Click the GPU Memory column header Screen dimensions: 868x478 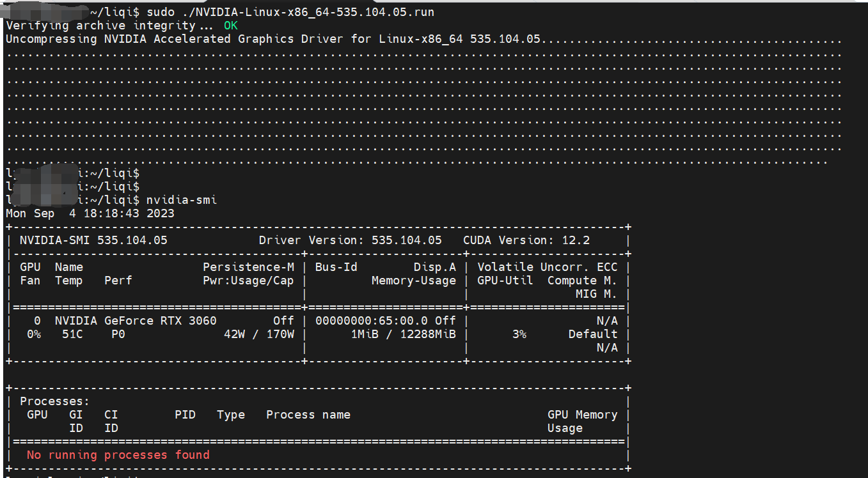click(x=583, y=415)
